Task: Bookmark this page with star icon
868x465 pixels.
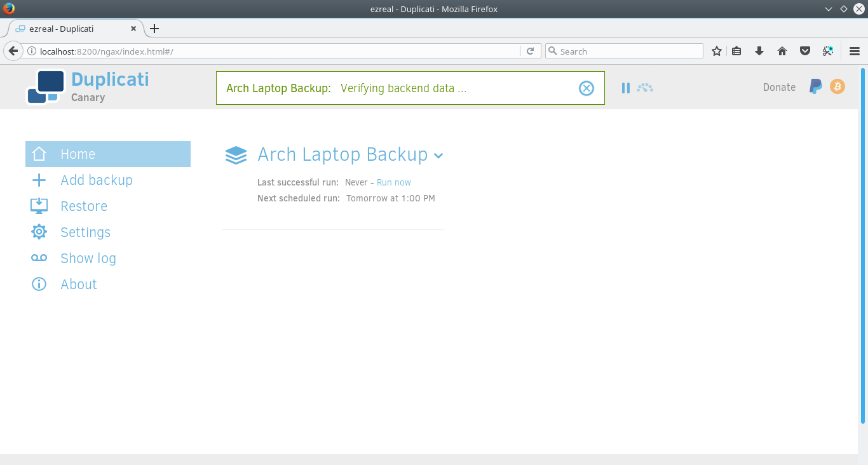Action: point(717,51)
